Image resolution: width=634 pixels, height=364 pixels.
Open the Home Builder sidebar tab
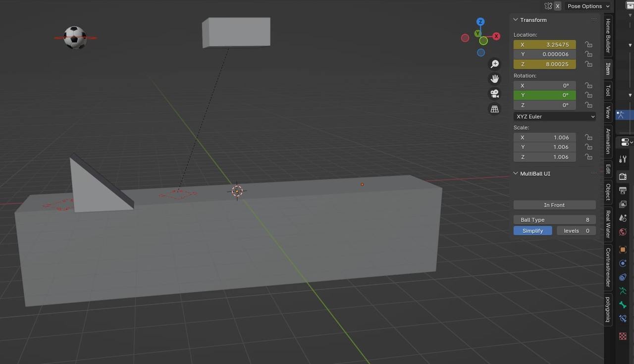point(607,36)
